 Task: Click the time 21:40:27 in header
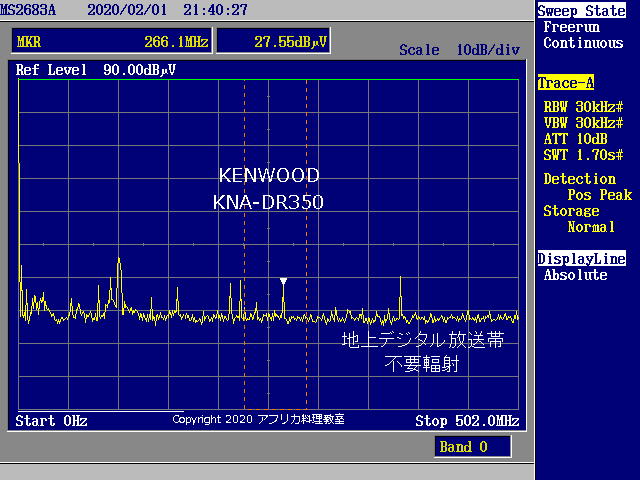(216, 10)
